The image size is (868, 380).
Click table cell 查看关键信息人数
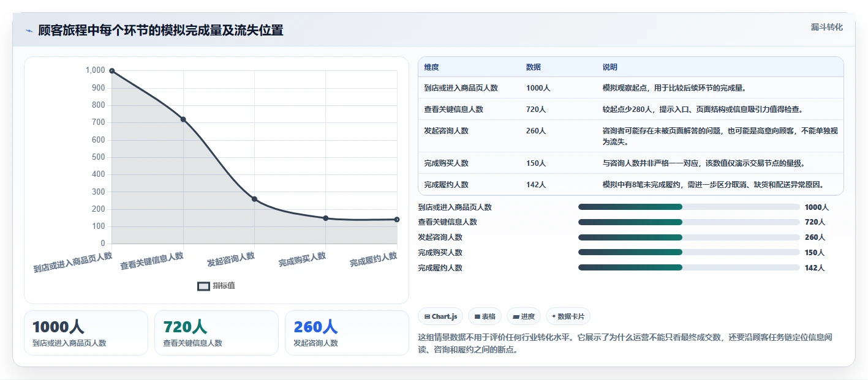point(453,110)
